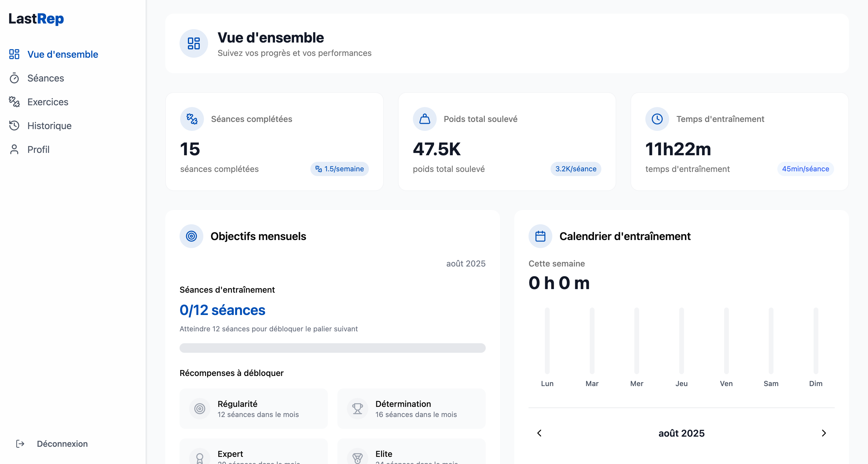The image size is (868, 464).
Task: Click the 3.2K/séance badge
Action: click(x=575, y=169)
